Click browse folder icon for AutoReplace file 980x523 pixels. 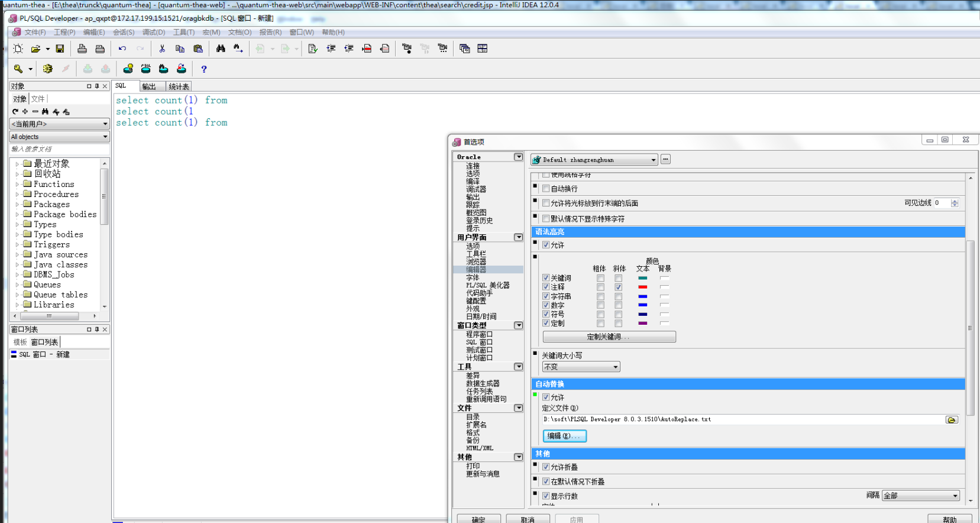[952, 419]
